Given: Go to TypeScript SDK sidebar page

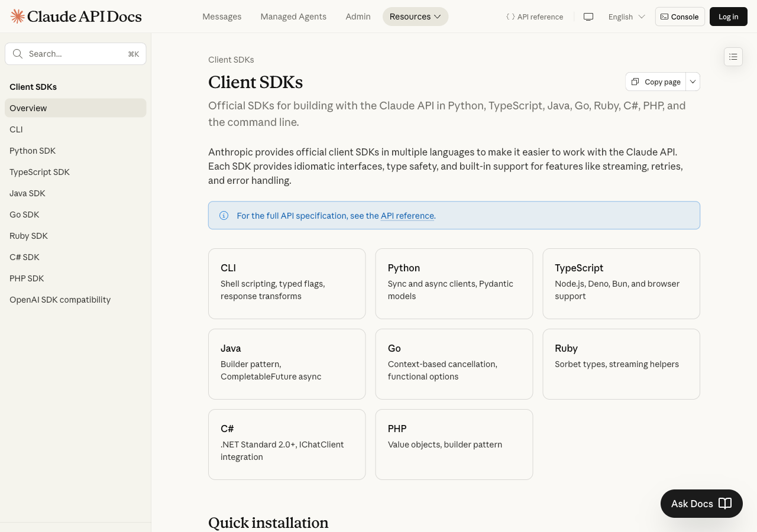Looking at the screenshot, I should [76, 172].
